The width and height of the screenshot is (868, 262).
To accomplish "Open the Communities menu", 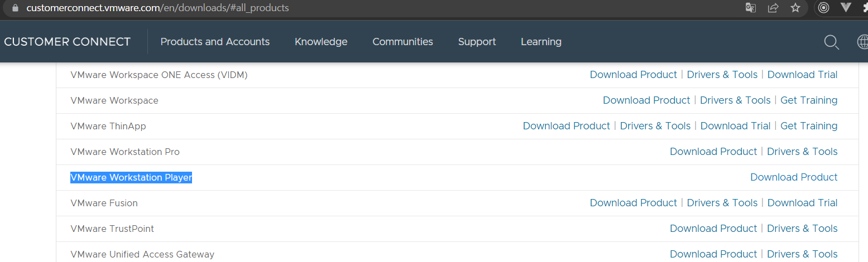I will [x=402, y=42].
